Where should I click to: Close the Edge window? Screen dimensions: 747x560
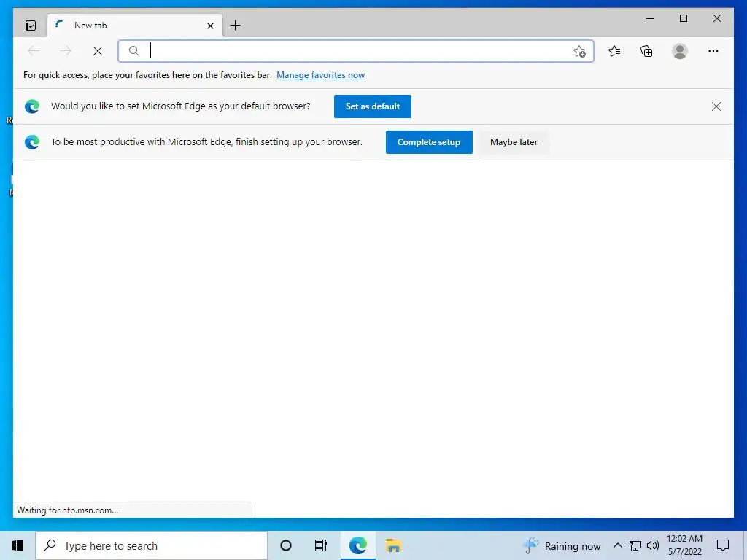pos(716,18)
